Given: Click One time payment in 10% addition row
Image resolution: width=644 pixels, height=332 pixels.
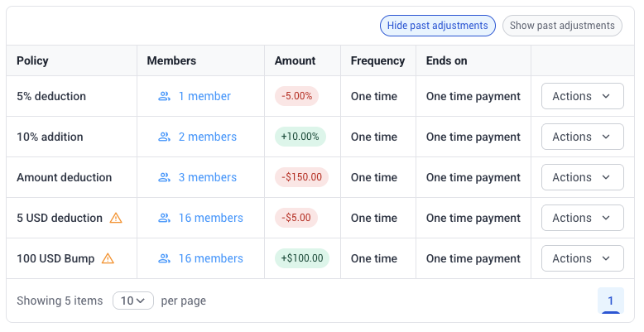Looking at the screenshot, I should tap(473, 137).
